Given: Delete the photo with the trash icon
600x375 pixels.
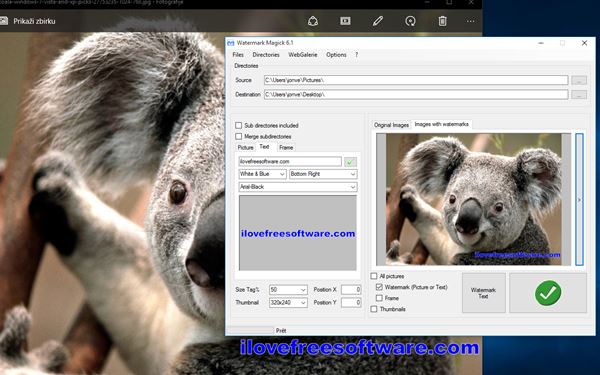Looking at the screenshot, I should click(x=442, y=21).
